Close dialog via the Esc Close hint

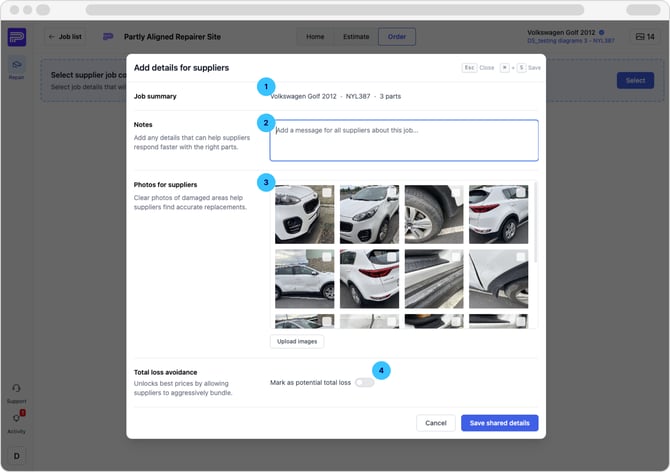coord(478,67)
